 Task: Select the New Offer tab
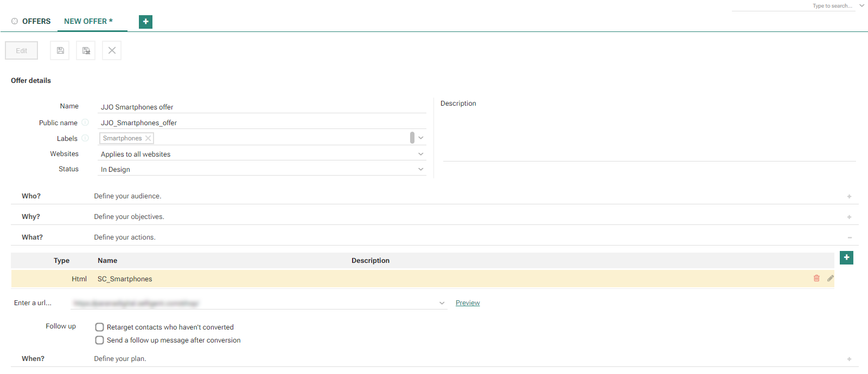pos(88,21)
